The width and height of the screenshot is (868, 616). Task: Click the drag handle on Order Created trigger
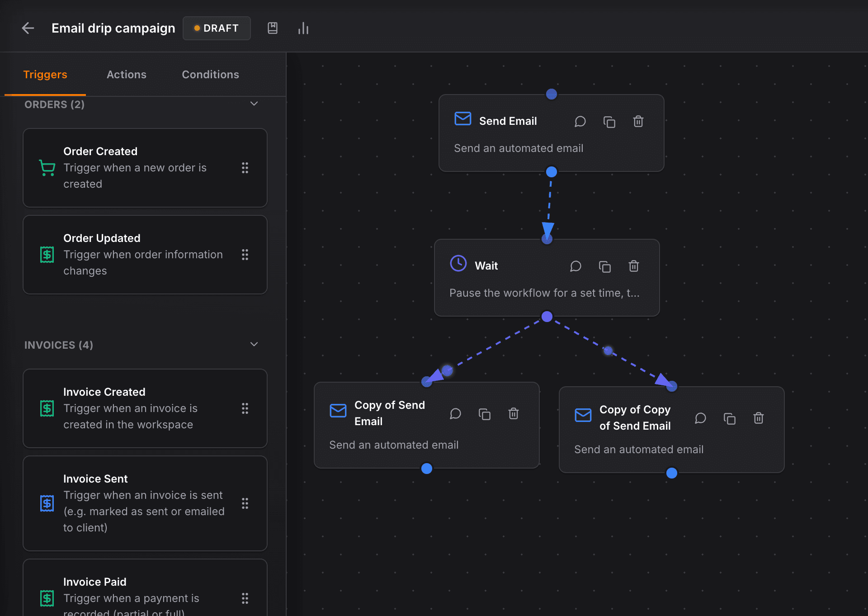[245, 168]
